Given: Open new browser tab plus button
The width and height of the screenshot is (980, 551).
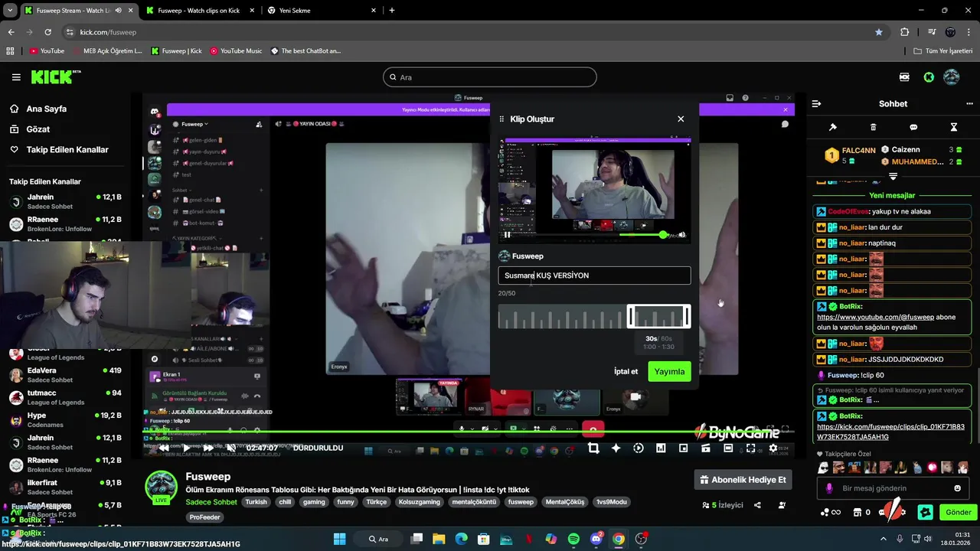Looking at the screenshot, I should point(392,11).
